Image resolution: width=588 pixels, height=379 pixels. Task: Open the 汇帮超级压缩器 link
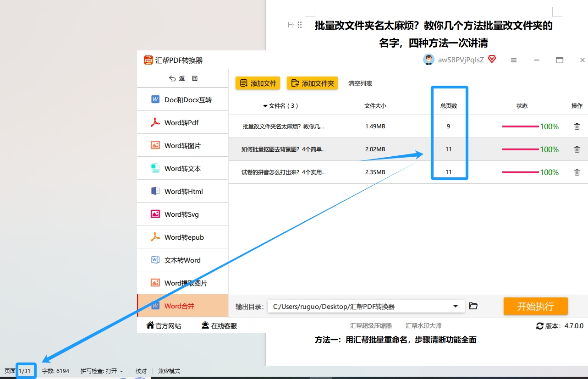pyautogui.click(x=371, y=326)
